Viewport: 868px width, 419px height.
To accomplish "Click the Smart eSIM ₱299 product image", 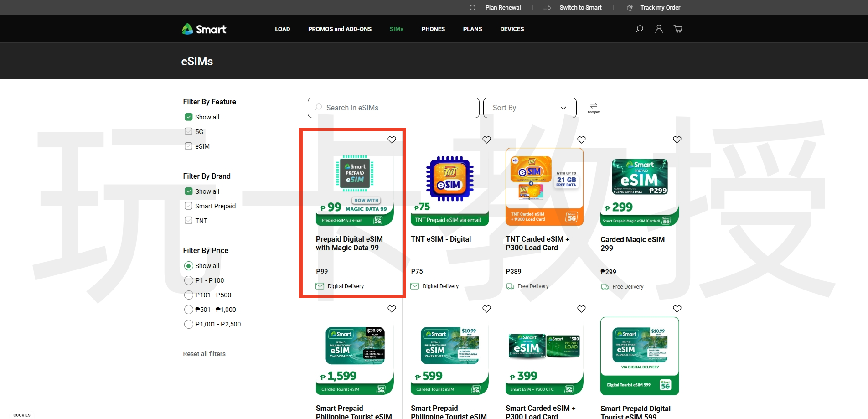I will click(640, 187).
